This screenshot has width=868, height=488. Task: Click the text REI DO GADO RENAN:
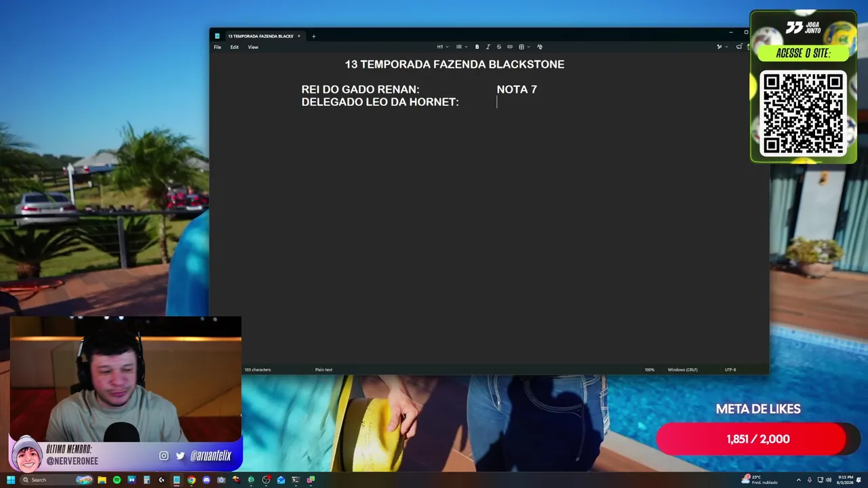pyautogui.click(x=361, y=89)
